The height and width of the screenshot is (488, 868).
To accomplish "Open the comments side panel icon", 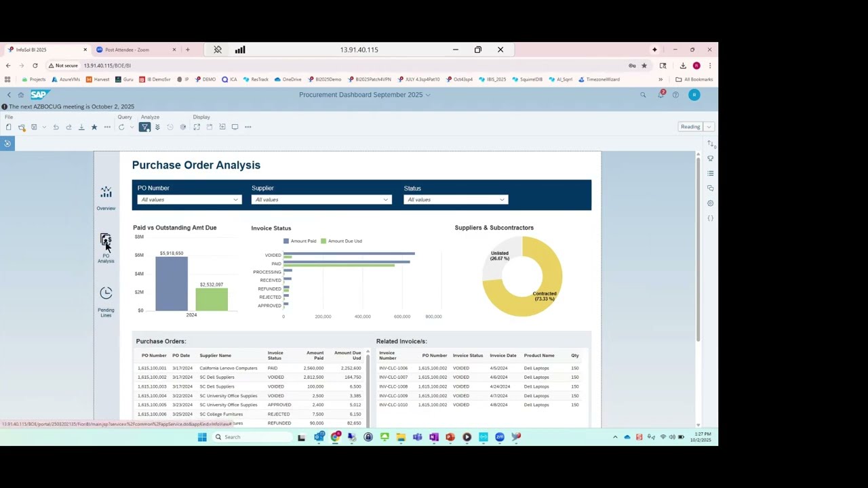I will [710, 188].
